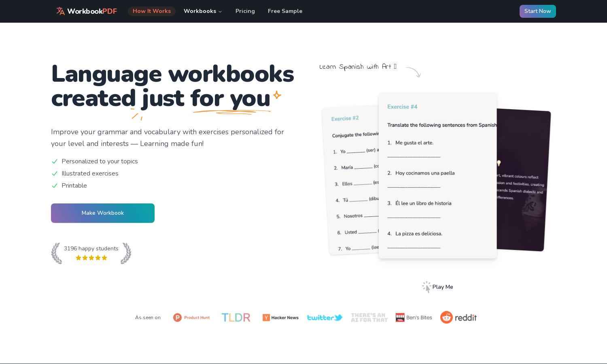Open the Free Sample page
The width and height of the screenshot is (607, 364).
coord(285,11)
